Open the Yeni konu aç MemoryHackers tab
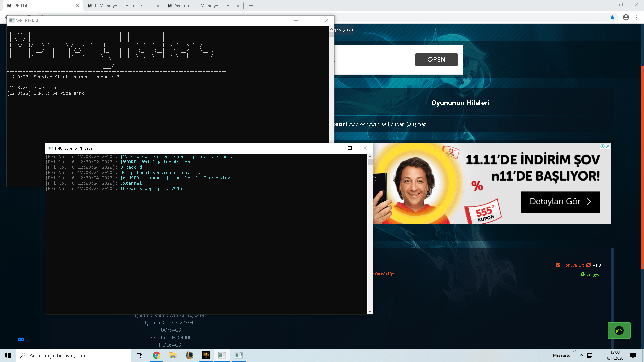This screenshot has width=644, height=362. [x=203, y=6]
